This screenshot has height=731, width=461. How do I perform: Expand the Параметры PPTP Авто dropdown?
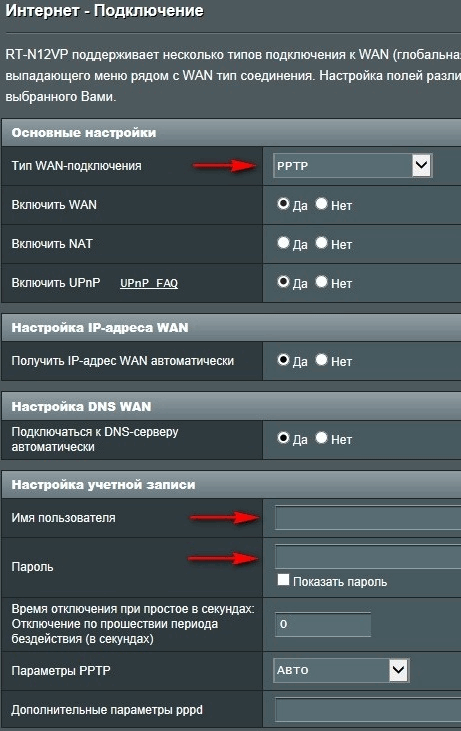click(x=341, y=670)
